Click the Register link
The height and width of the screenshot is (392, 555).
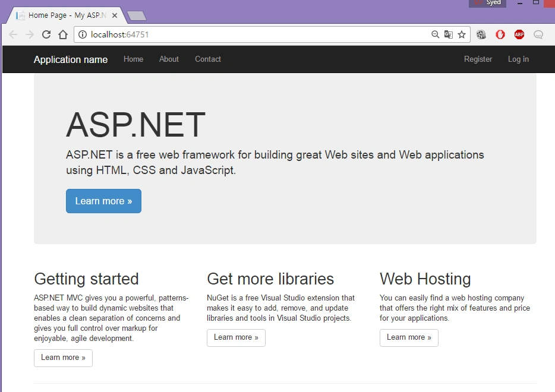click(478, 59)
